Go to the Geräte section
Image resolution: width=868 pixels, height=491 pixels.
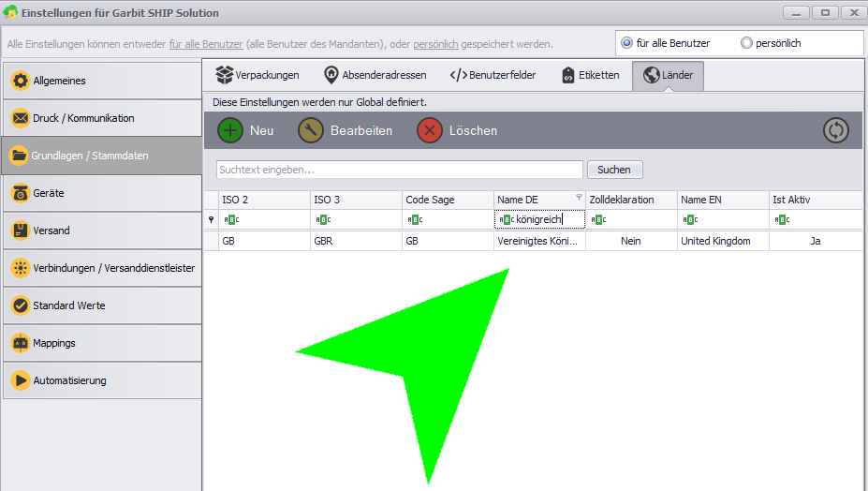(102, 193)
